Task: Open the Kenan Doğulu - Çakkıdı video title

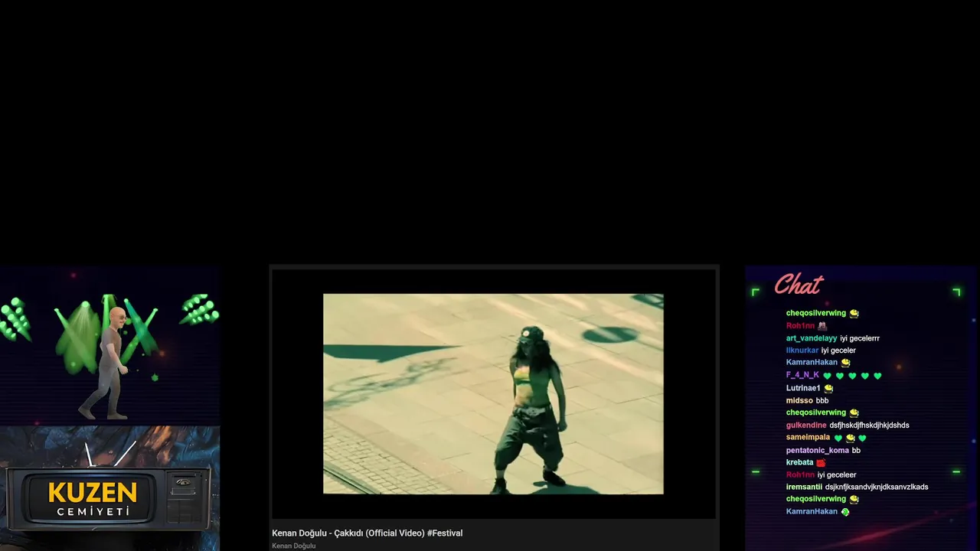Action: click(367, 533)
